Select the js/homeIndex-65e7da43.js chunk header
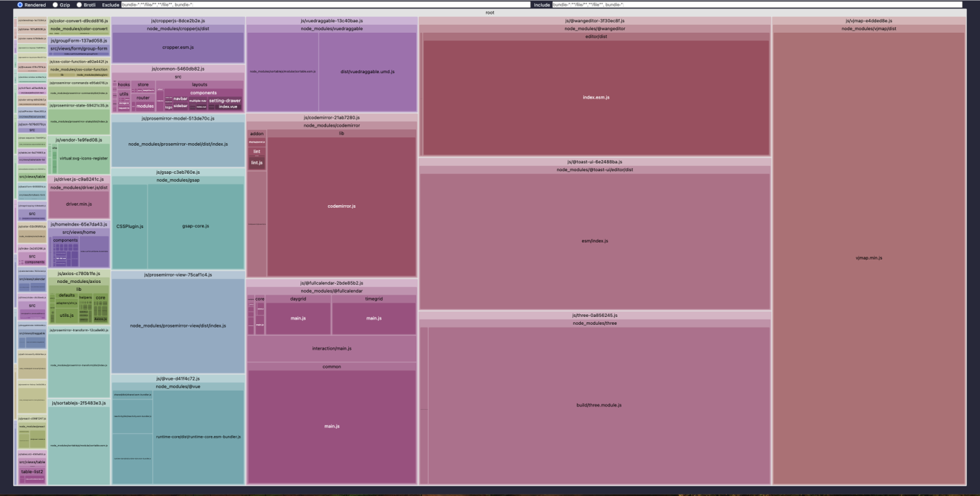 click(79, 224)
